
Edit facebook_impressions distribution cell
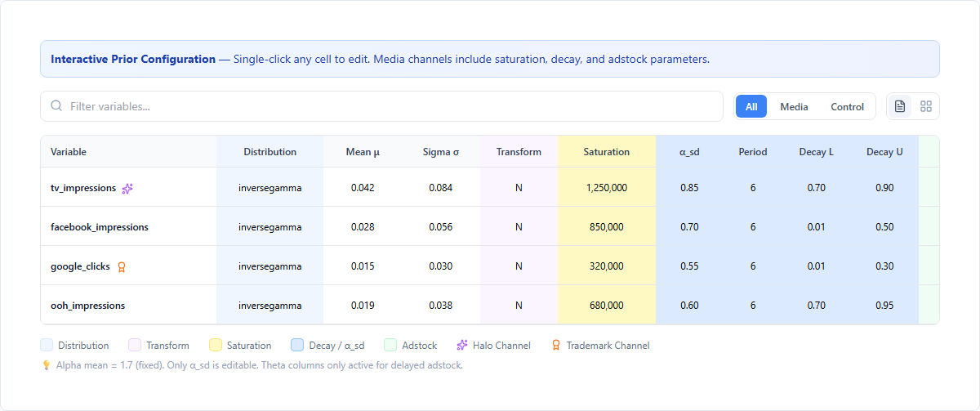click(270, 227)
